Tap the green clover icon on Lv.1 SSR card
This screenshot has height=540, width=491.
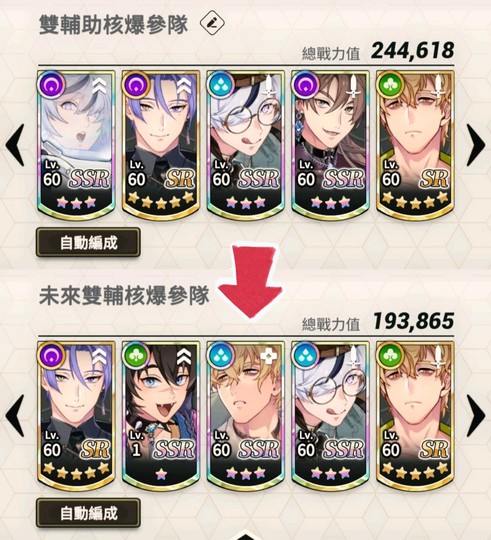136,355
